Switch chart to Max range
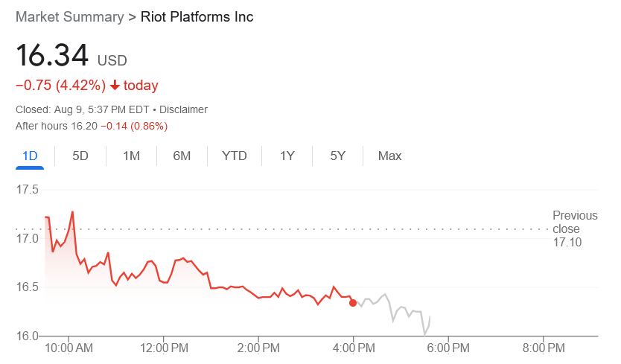This screenshot has height=364, width=621. pos(389,156)
